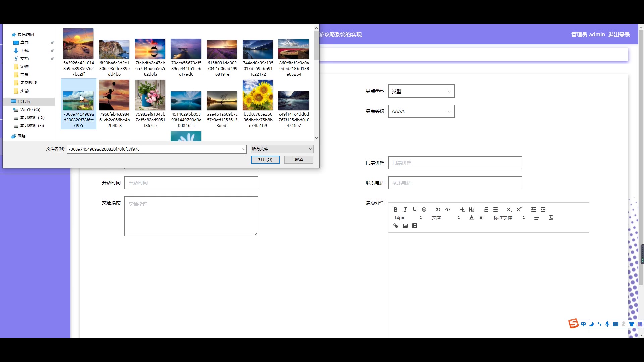Viewport: 644px width, 362px height.
Task: Apply H2 heading format
Action: (x=471, y=209)
